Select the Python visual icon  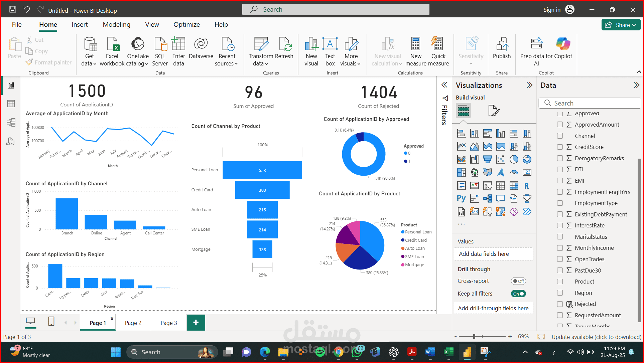tap(461, 199)
